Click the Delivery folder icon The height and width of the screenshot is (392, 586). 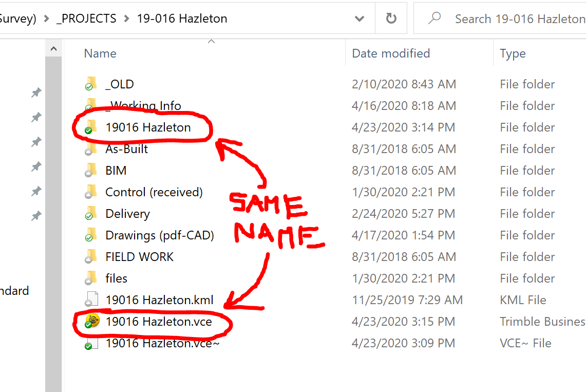(91, 213)
